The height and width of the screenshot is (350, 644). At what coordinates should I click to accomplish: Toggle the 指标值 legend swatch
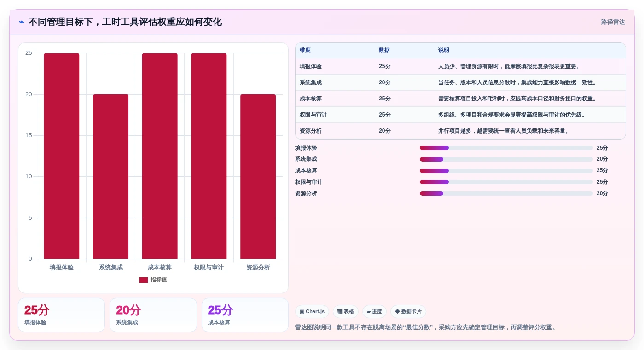tap(144, 280)
